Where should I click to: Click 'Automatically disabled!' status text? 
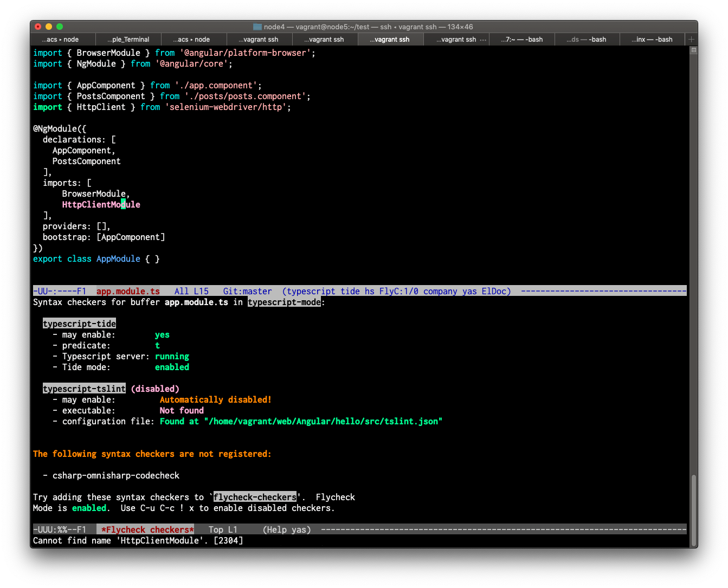click(x=216, y=400)
